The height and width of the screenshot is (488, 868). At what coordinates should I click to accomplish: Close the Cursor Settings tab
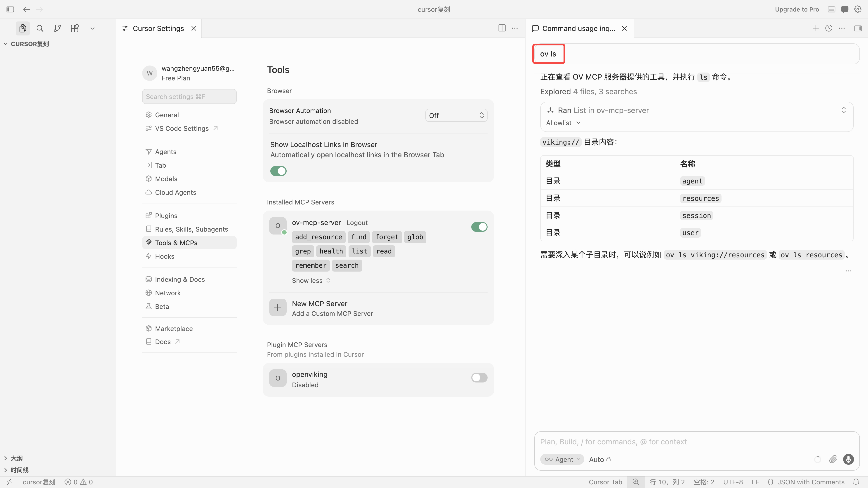(x=194, y=28)
